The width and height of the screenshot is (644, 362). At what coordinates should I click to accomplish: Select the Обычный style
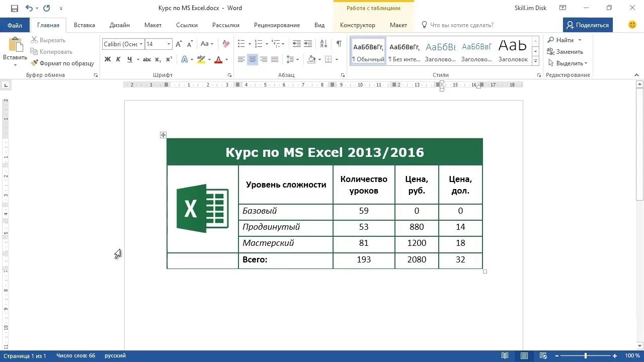(368, 51)
